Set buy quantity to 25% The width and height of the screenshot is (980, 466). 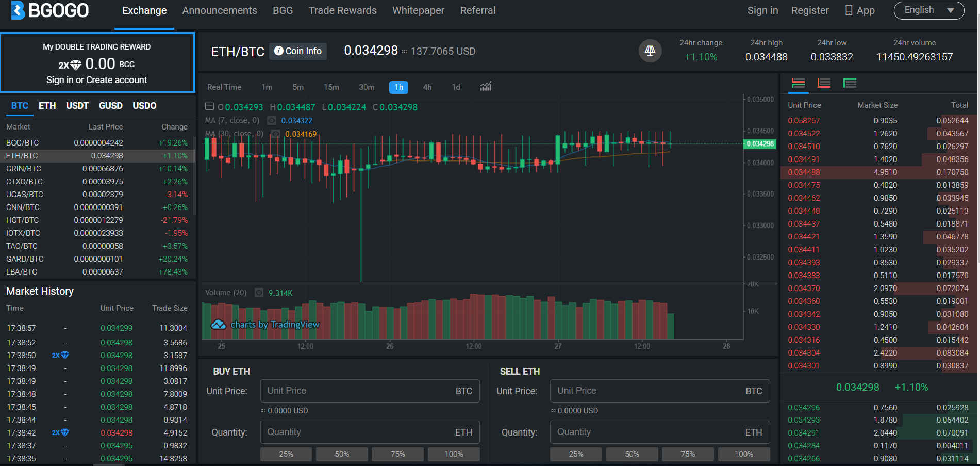[x=286, y=454]
